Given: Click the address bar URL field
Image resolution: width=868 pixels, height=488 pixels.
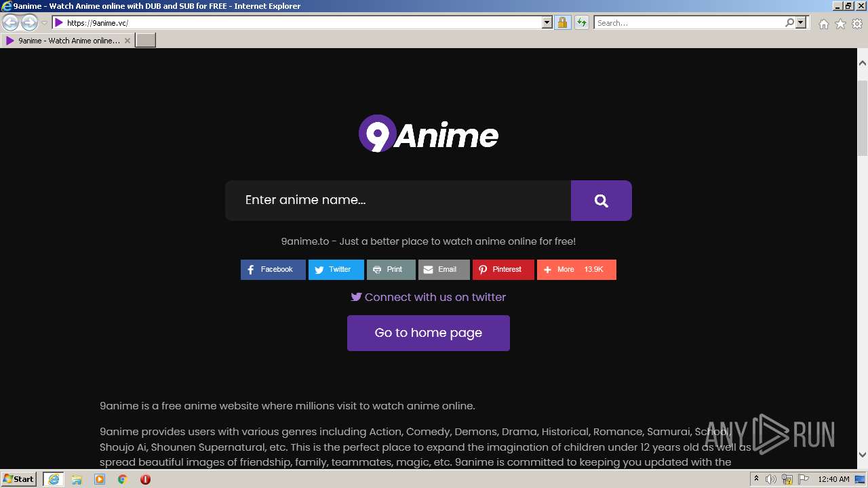Looking at the screenshot, I should tap(303, 23).
